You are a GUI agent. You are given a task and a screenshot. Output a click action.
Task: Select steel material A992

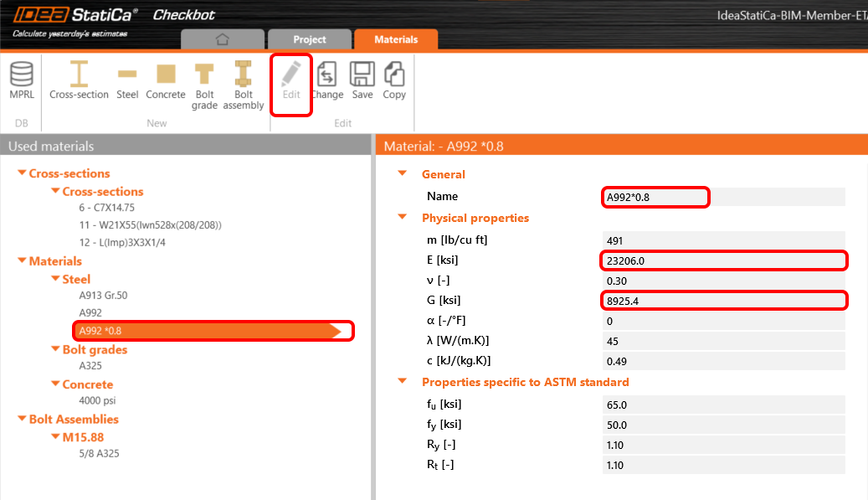point(90,313)
